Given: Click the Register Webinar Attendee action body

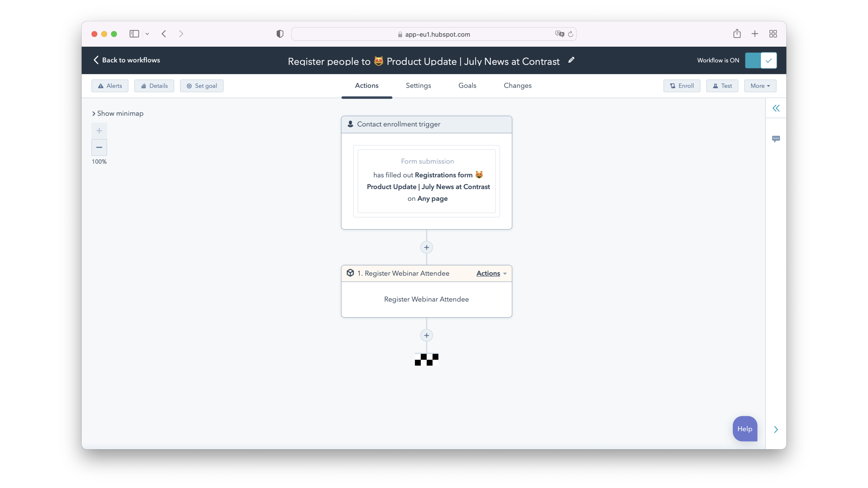Looking at the screenshot, I should point(426,299).
